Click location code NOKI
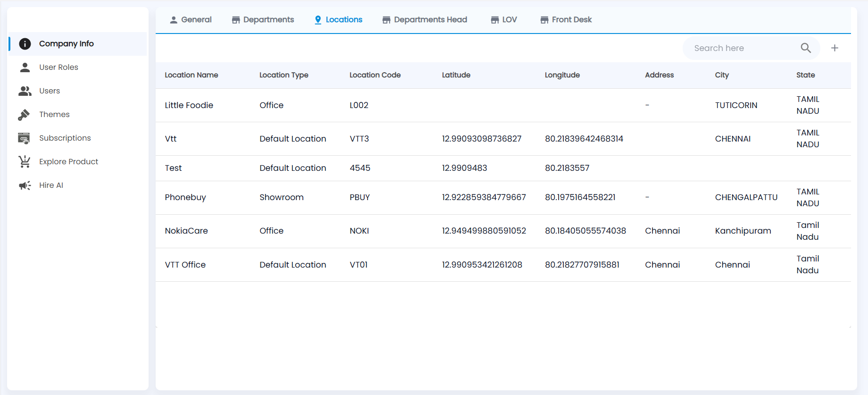 (359, 231)
